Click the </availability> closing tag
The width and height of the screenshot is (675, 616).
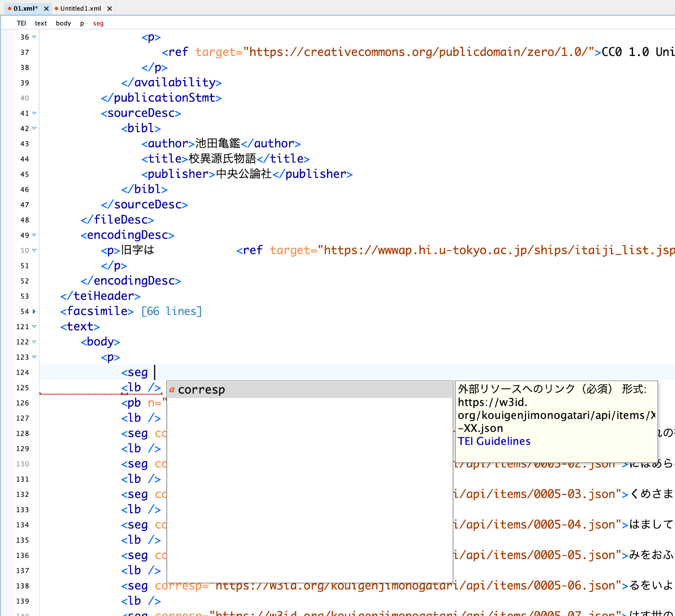[x=172, y=82]
